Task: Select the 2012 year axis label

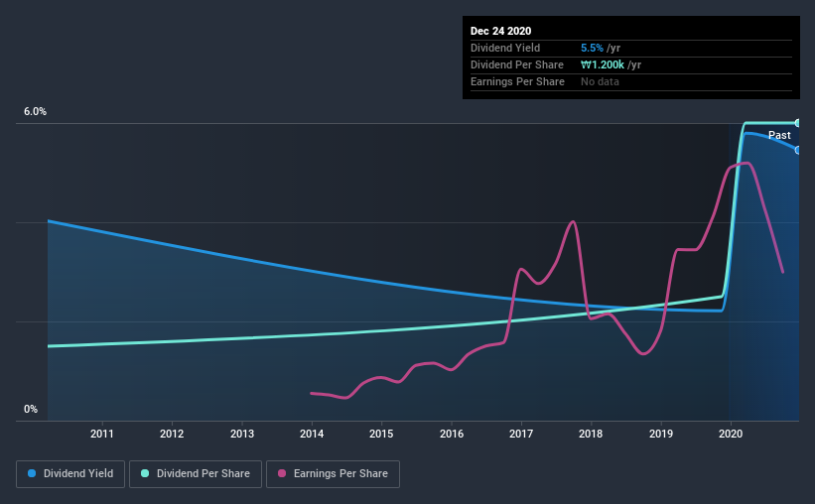Action: click(x=172, y=434)
